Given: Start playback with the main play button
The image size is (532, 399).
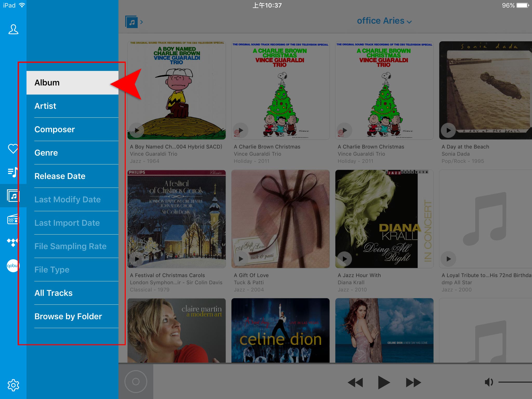Looking at the screenshot, I should 384,382.
